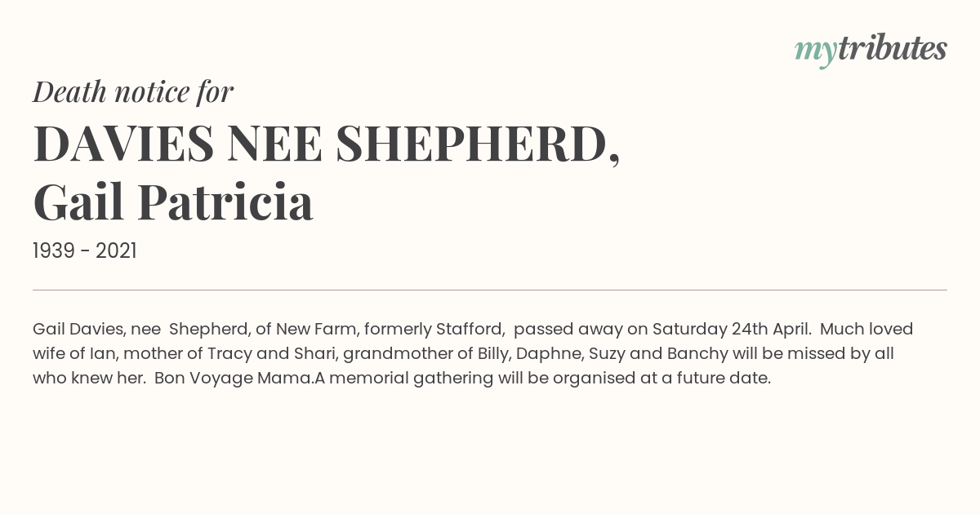The width and height of the screenshot is (980, 514).
Task: Click 'Much loved' at line end
Action: pos(866,330)
